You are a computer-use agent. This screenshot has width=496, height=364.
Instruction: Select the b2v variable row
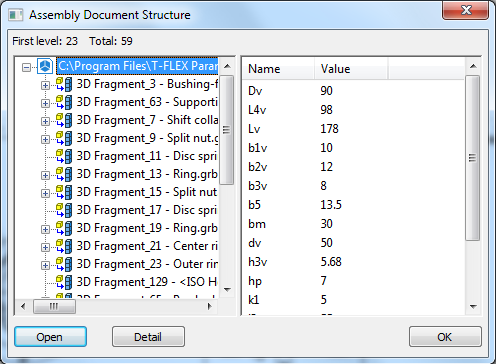click(x=353, y=167)
